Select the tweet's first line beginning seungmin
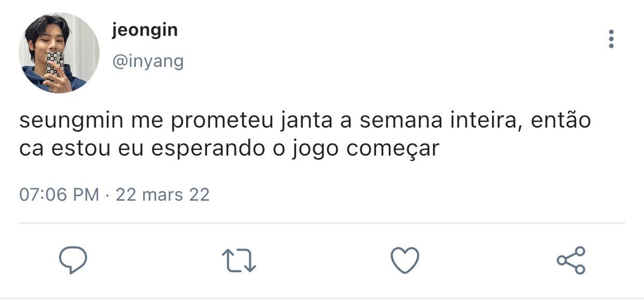The width and height of the screenshot is (644, 308). pos(305,121)
